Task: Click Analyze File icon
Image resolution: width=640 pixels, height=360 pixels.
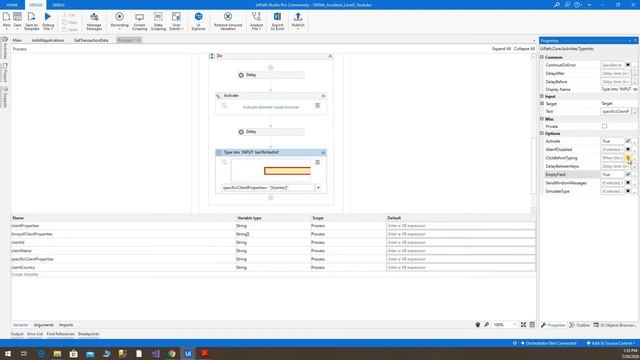Action: [x=256, y=17]
